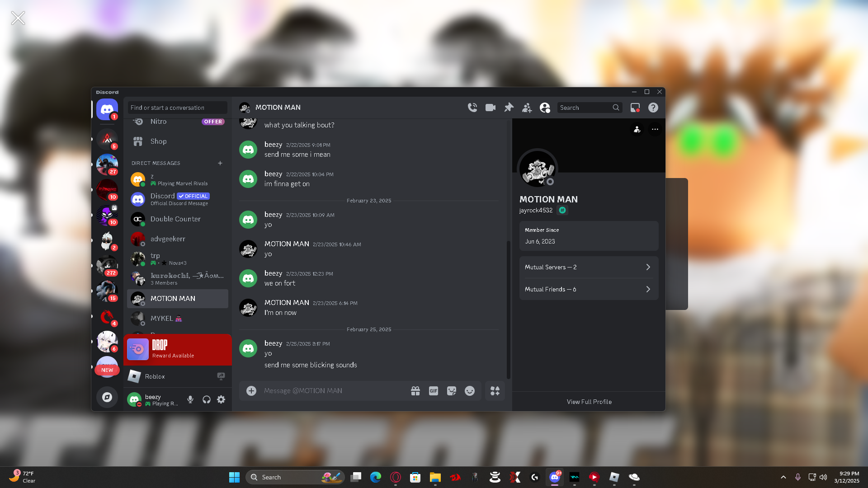Open the kurokochi group chat
Screen dimensions: 868x488
tap(178, 279)
